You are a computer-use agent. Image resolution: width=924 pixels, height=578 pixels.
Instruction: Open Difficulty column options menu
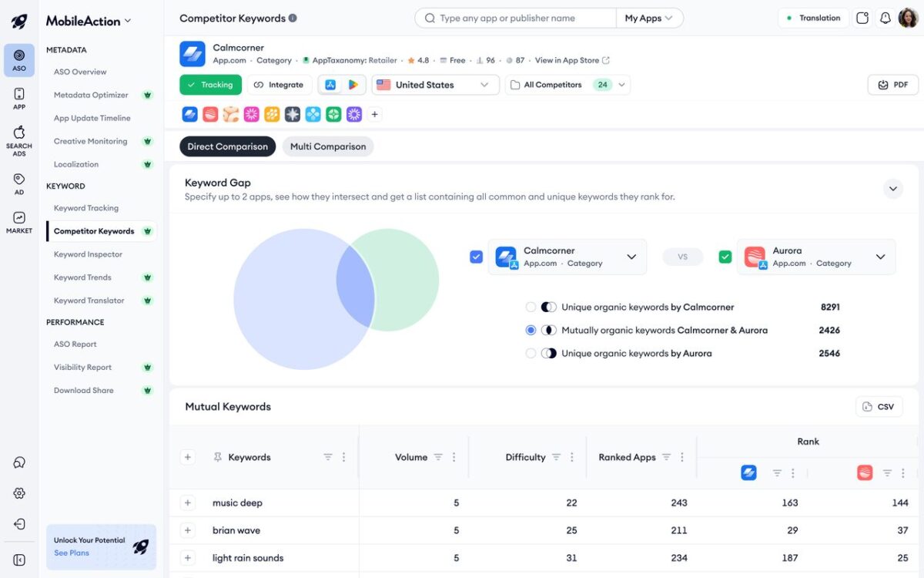[x=571, y=457]
